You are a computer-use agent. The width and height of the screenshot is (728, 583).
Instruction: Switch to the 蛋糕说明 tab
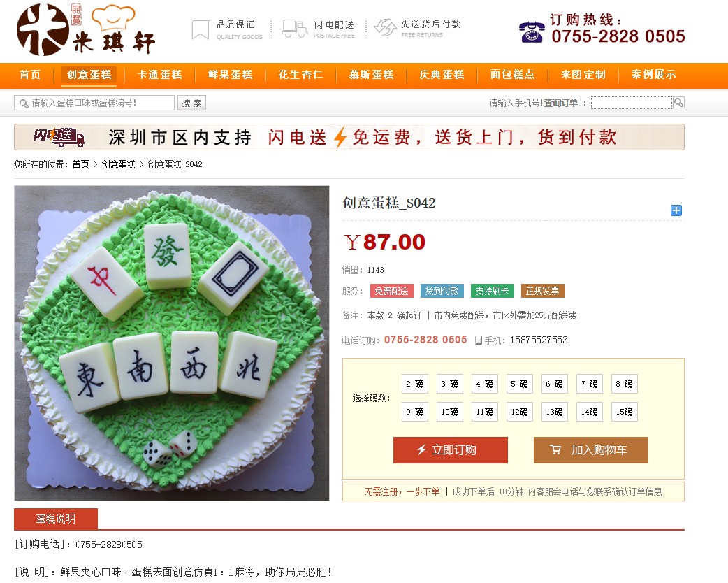coord(56,519)
